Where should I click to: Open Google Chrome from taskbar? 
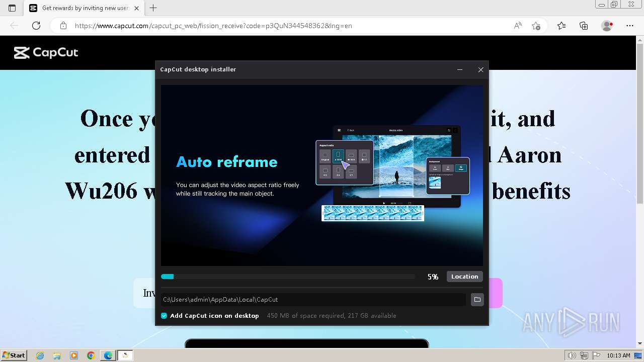[91, 355]
